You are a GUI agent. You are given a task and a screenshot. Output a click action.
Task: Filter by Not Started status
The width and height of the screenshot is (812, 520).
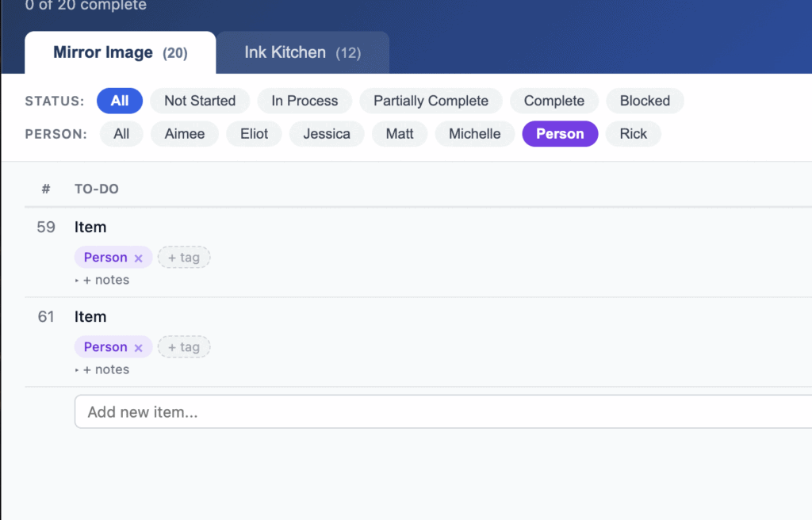200,101
